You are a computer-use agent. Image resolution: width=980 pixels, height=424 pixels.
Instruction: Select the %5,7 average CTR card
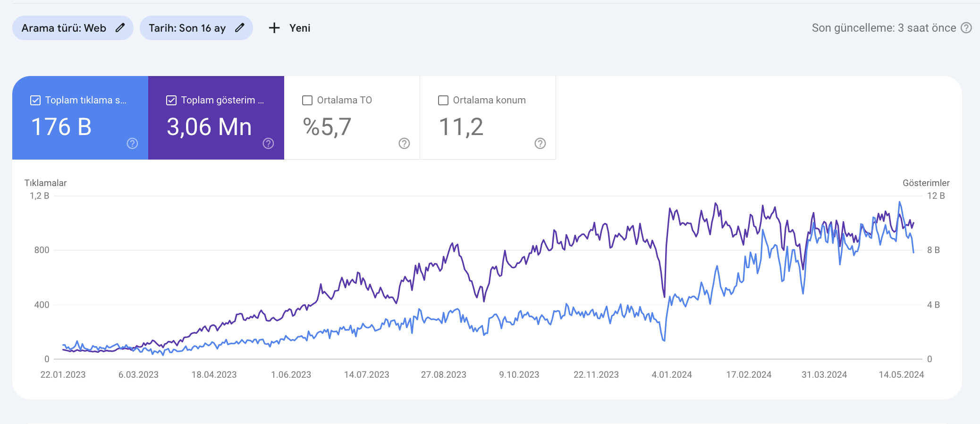point(352,118)
